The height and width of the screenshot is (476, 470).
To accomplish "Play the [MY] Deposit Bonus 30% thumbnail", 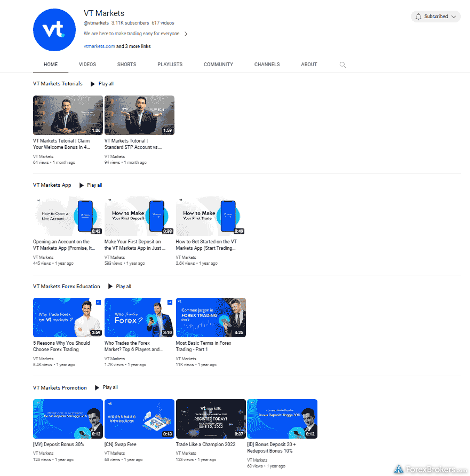I will click(x=68, y=419).
